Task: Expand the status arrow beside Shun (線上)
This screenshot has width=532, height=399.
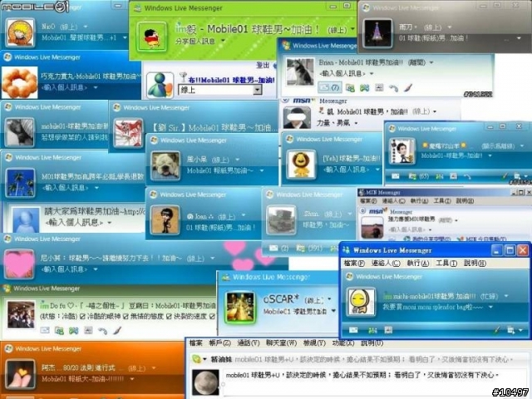Action: 350,214
